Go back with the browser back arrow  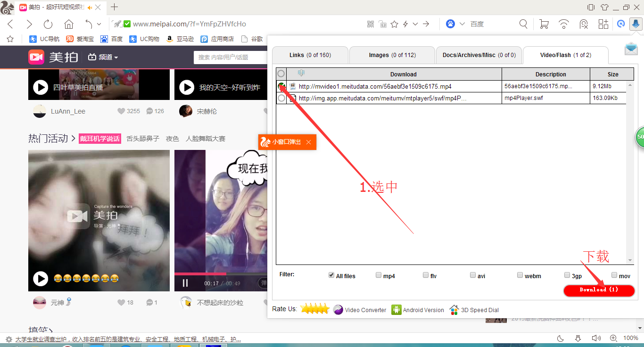10,24
